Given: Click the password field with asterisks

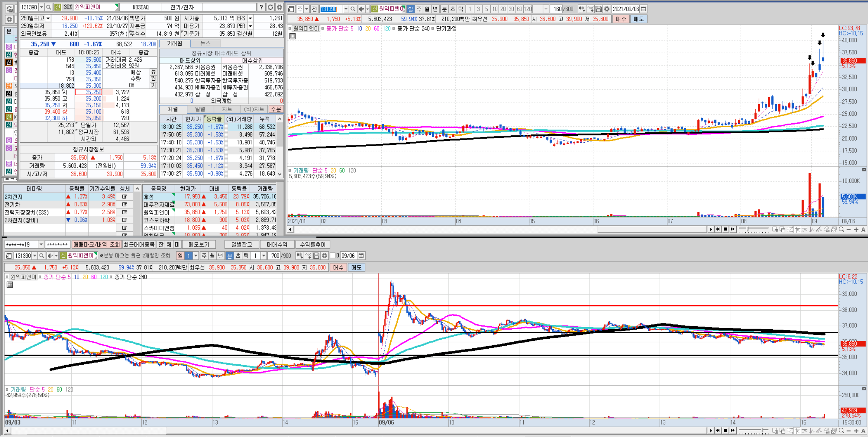Looking at the screenshot, I should [x=57, y=244].
